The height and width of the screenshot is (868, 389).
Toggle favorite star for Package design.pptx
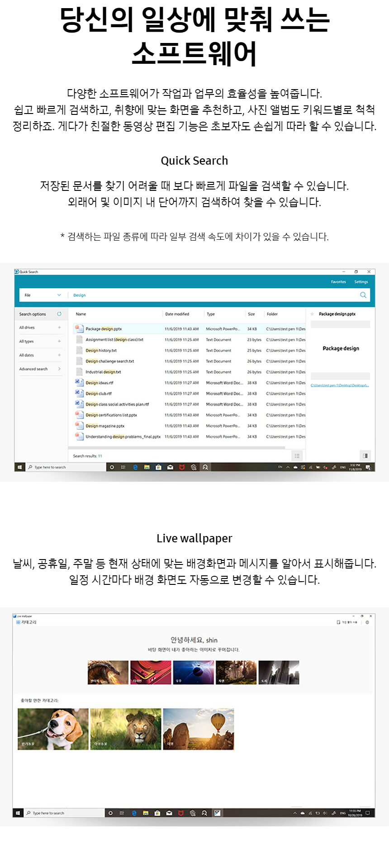click(312, 314)
